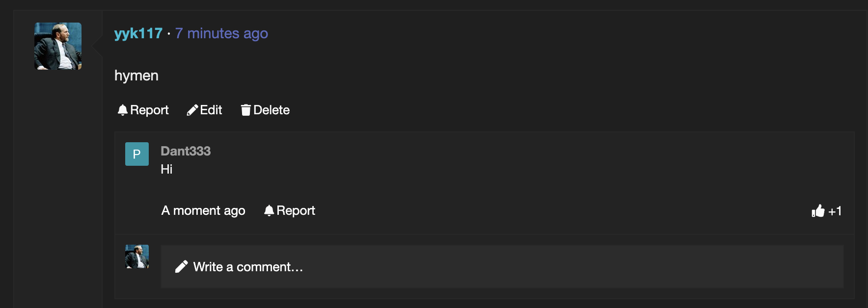Click the bell icon beside yyk117's Report

(x=123, y=110)
